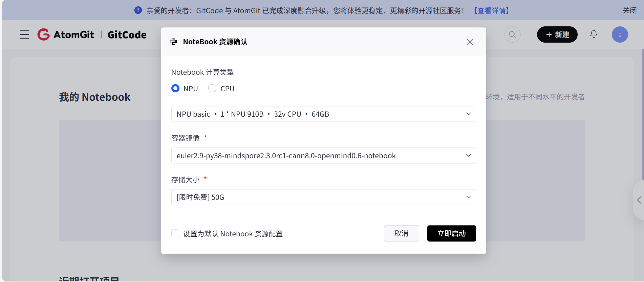Click the 取消 cancel button
The image size is (644, 282).
coord(401,233)
